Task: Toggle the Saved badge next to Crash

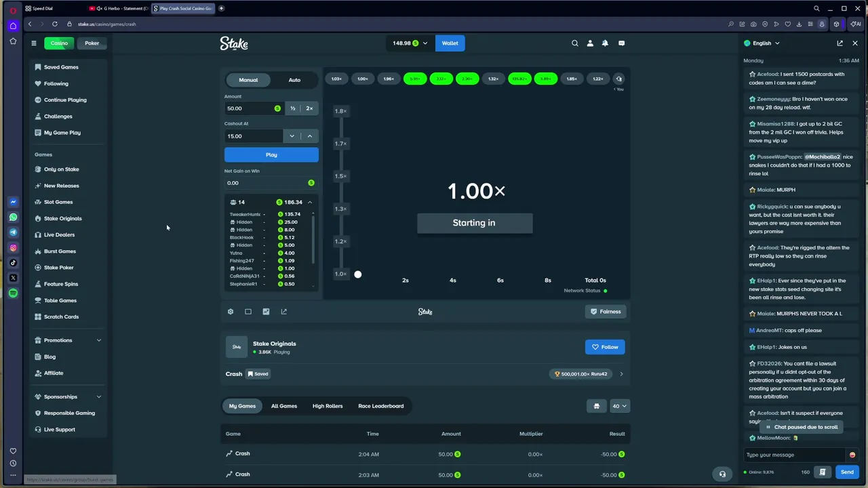Action: pos(258,374)
